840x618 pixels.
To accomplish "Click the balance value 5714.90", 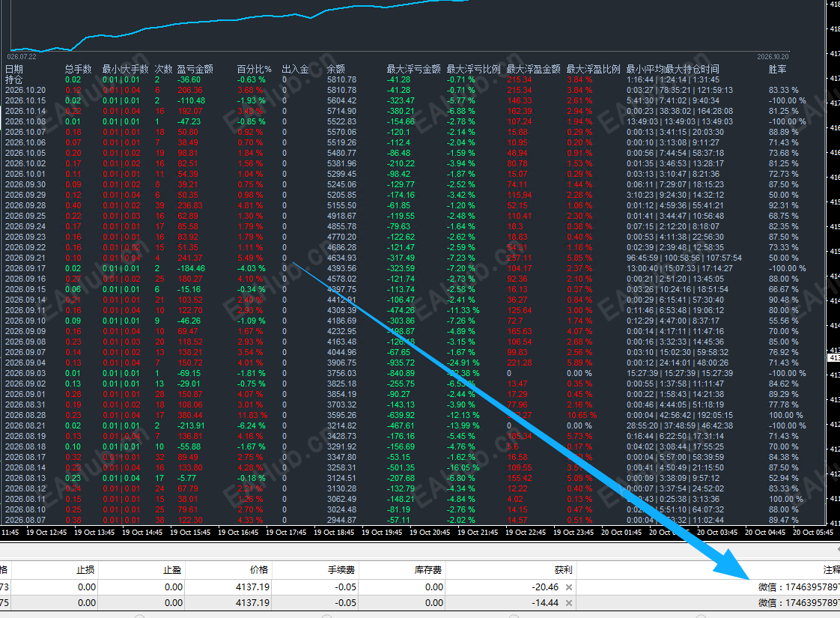I will tap(342, 111).
